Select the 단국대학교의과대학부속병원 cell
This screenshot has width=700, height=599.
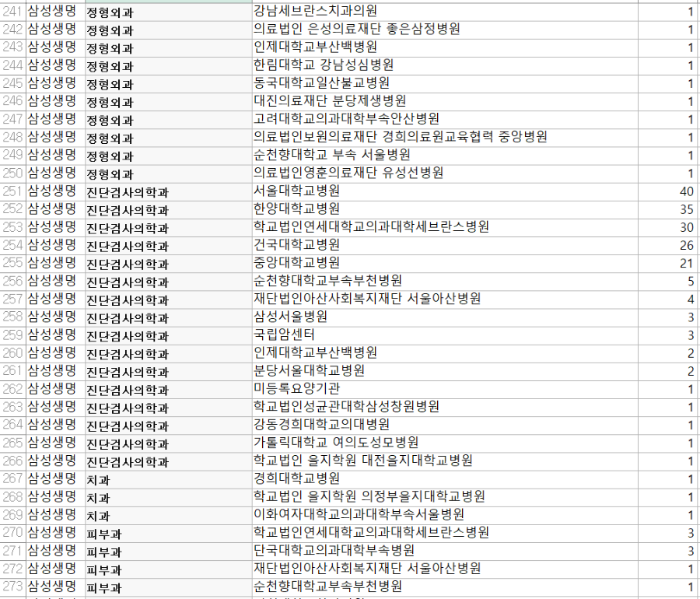[445, 552]
